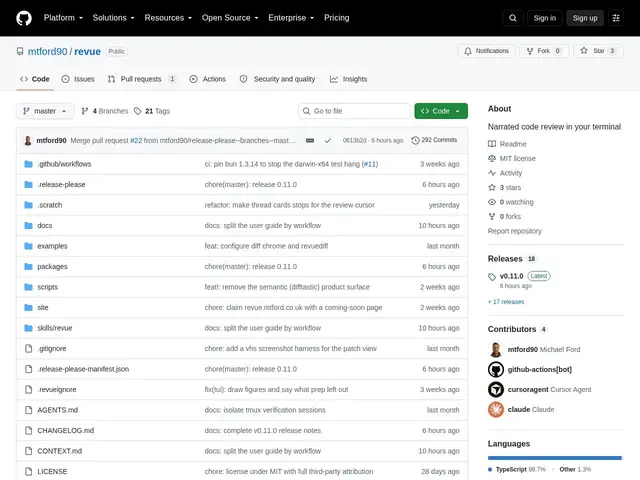Open issue #11 link in workflows commit
640x480 pixels.
pyautogui.click(x=370, y=164)
